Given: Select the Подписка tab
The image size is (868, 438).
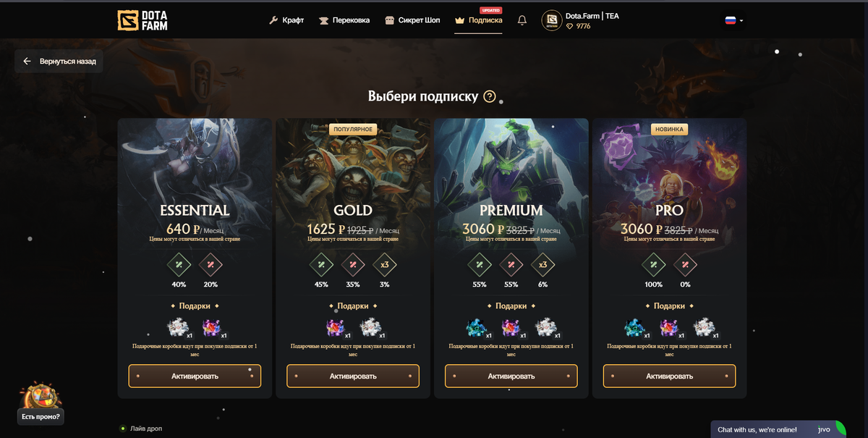Looking at the screenshot, I should click(478, 20).
